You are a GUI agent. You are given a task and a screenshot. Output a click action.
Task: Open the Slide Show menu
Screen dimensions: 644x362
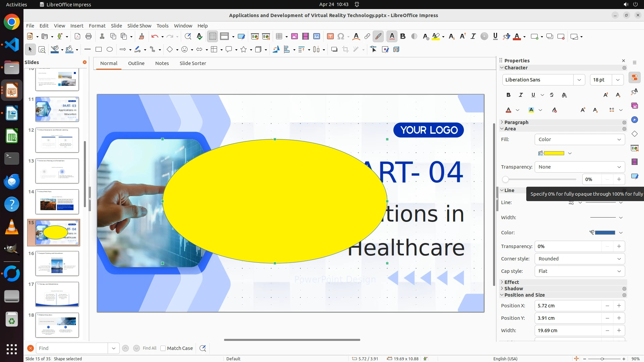139,26
